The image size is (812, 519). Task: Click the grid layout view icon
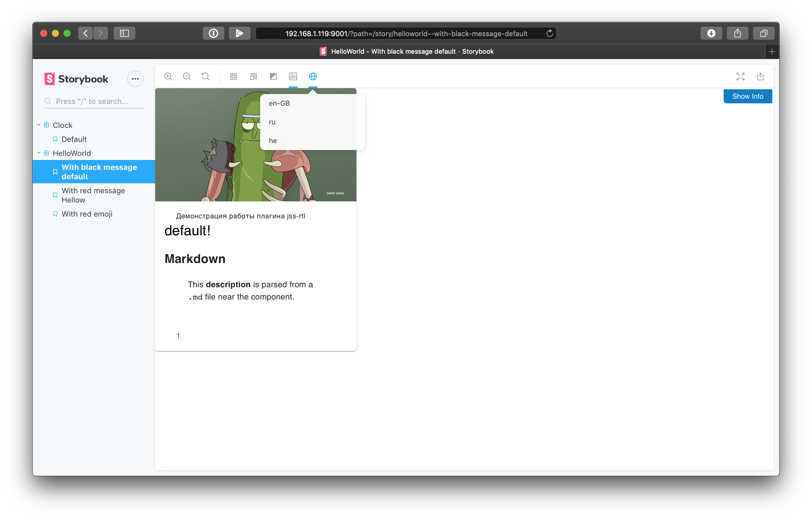[x=233, y=76]
